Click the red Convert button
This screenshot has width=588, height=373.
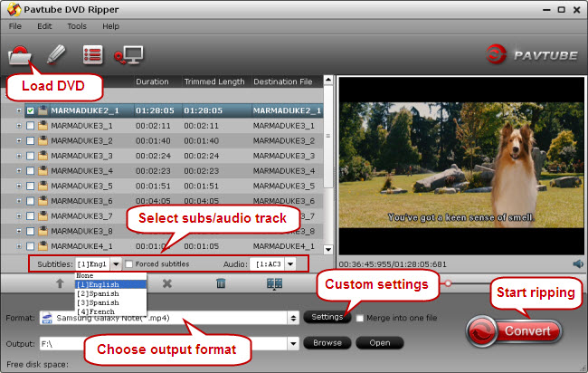(x=515, y=331)
